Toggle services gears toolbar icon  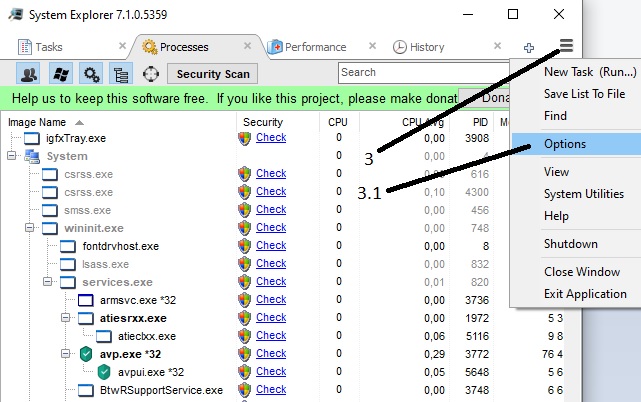coord(91,74)
